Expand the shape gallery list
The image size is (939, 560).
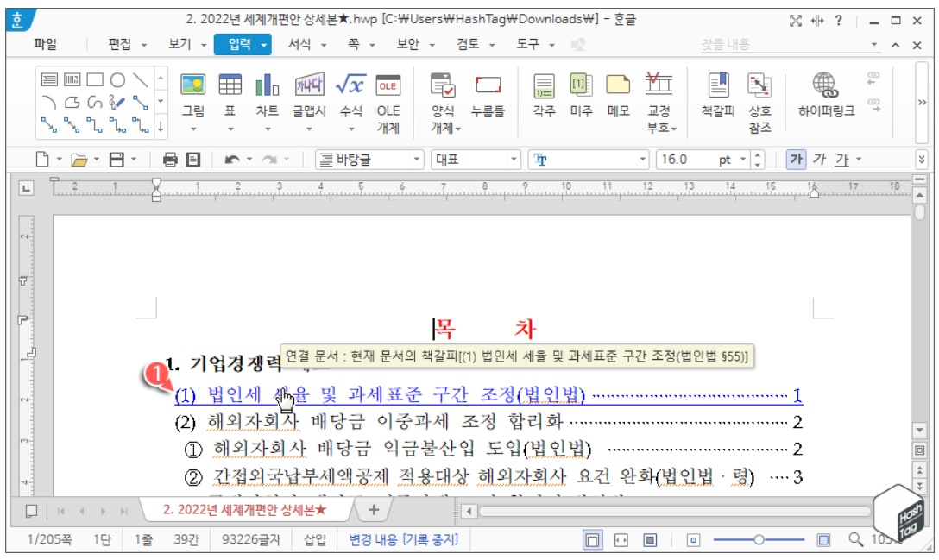tap(161, 127)
